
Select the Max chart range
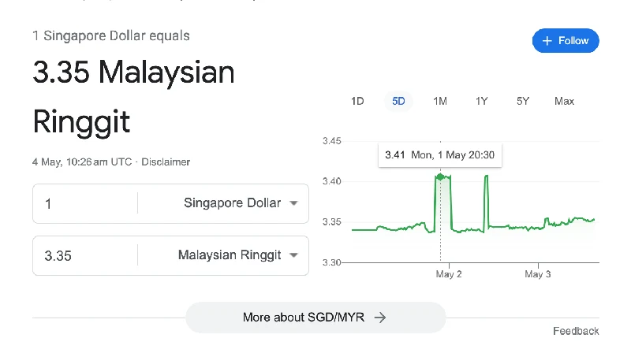click(564, 101)
